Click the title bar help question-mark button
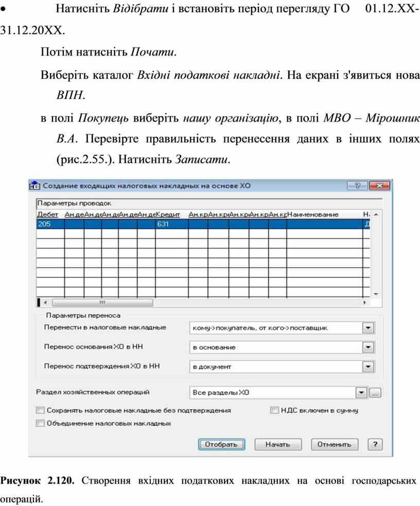Viewport: 420px width, 506px height. tap(357, 185)
